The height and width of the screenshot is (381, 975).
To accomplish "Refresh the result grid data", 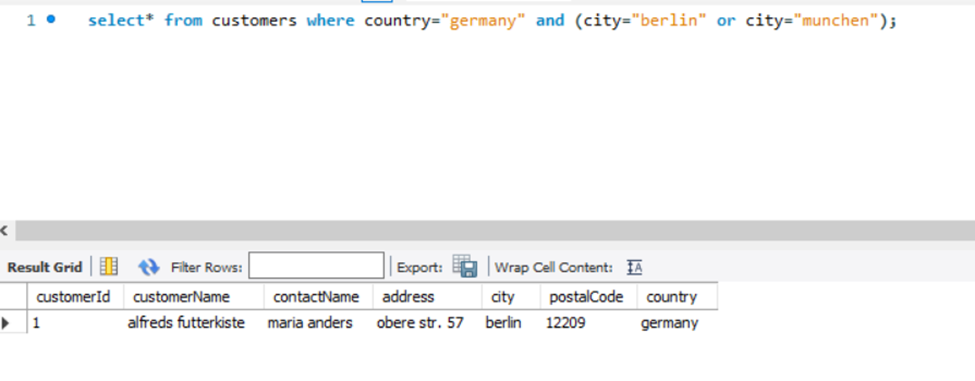I will 149,267.
